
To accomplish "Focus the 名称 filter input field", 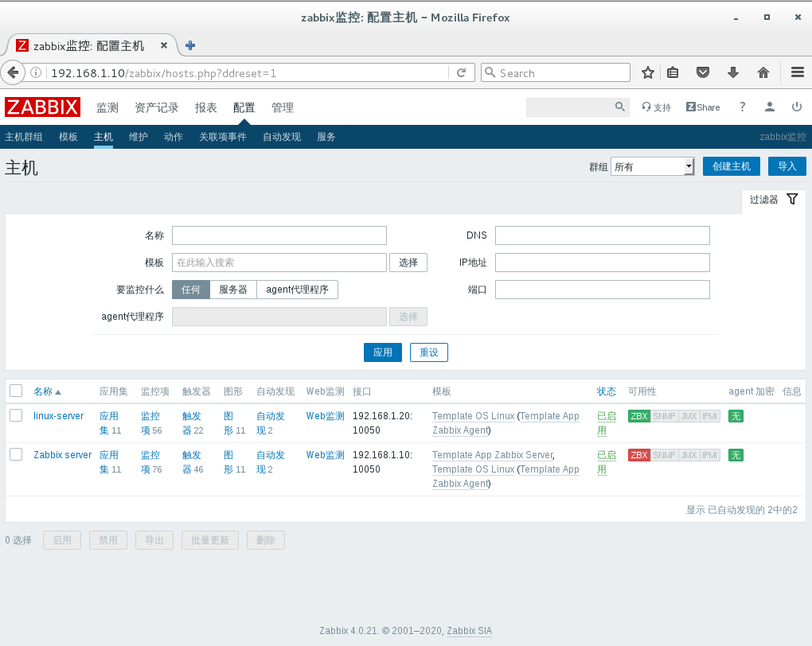I will pyautogui.click(x=279, y=235).
